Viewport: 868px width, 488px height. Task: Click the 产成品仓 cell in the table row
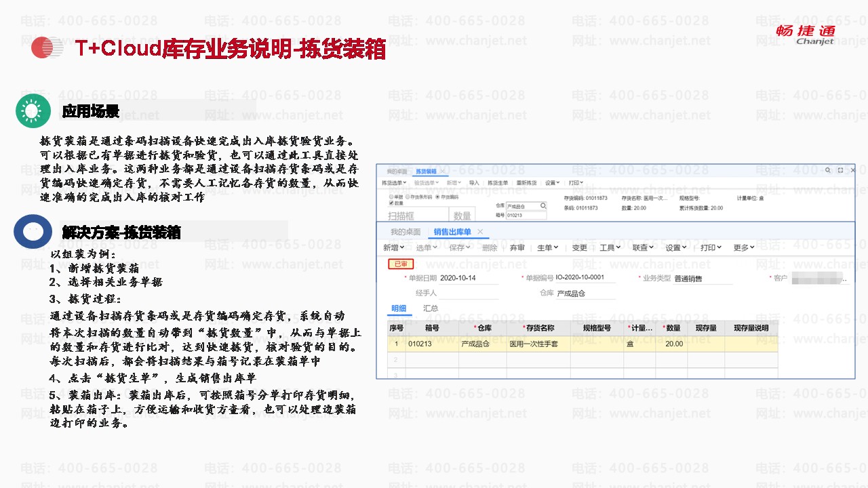click(482, 344)
